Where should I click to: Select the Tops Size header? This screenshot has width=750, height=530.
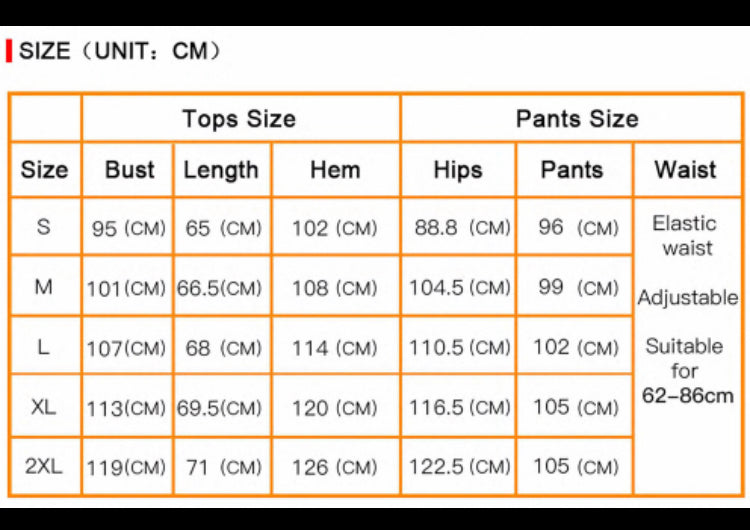(239, 119)
